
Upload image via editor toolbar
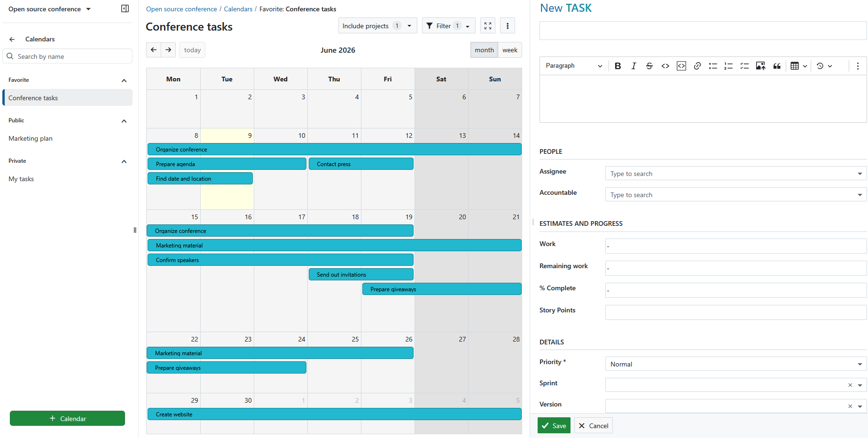[760, 66]
